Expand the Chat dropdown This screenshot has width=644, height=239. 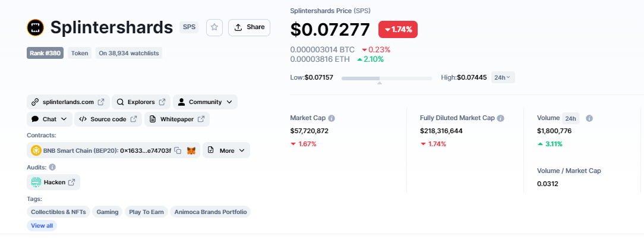(49, 119)
